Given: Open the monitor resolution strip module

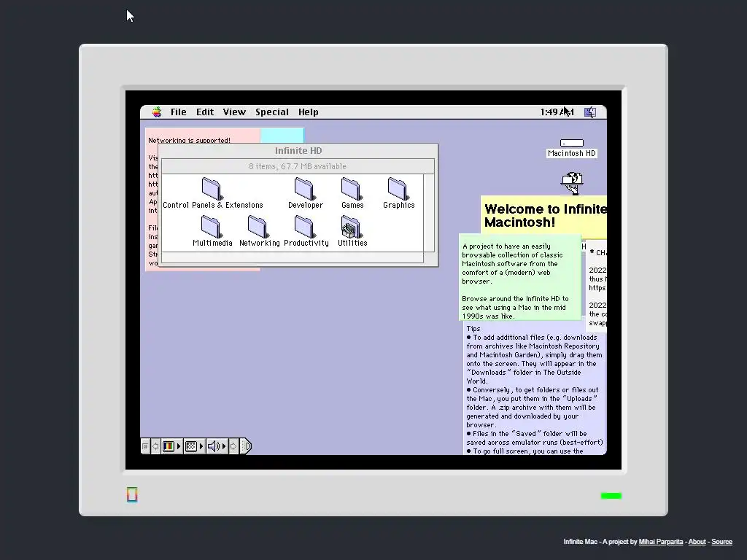Looking at the screenshot, I should (x=194, y=446).
